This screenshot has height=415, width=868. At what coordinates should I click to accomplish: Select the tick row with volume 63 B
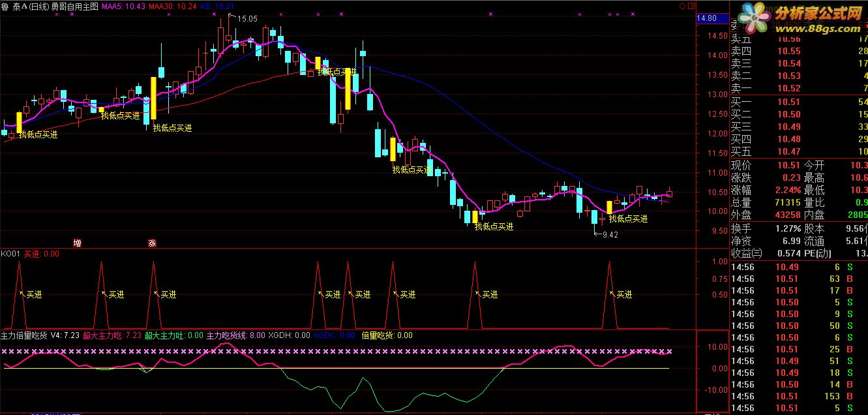coord(798,279)
